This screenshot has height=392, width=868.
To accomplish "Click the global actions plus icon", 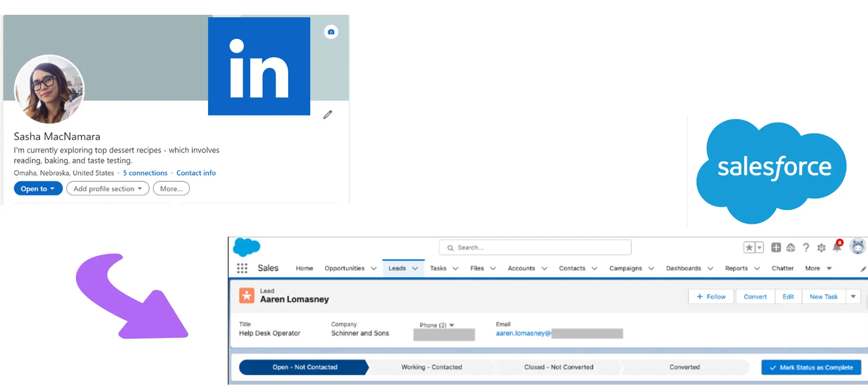I will (776, 247).
